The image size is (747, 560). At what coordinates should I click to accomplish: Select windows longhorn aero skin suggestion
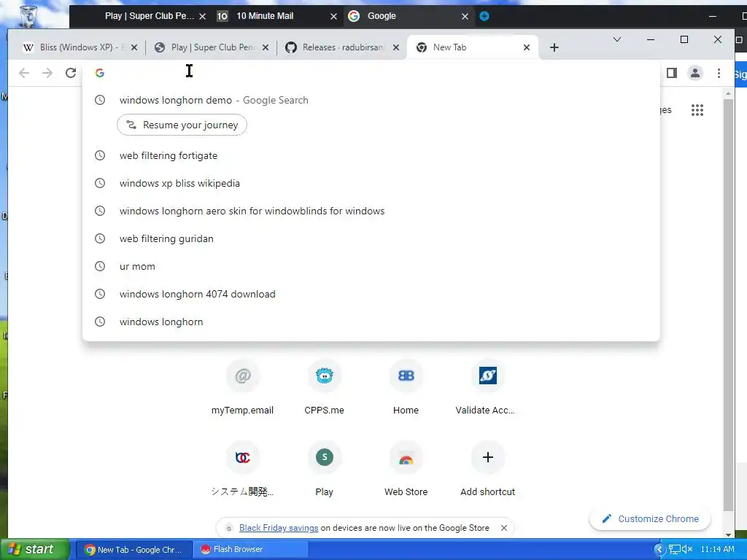371,211
